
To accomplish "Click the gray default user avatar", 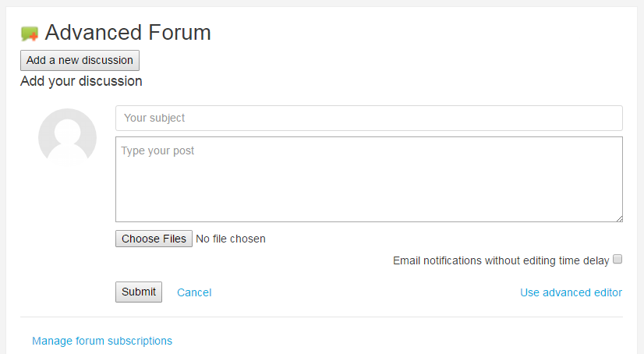I will (67, 137).
